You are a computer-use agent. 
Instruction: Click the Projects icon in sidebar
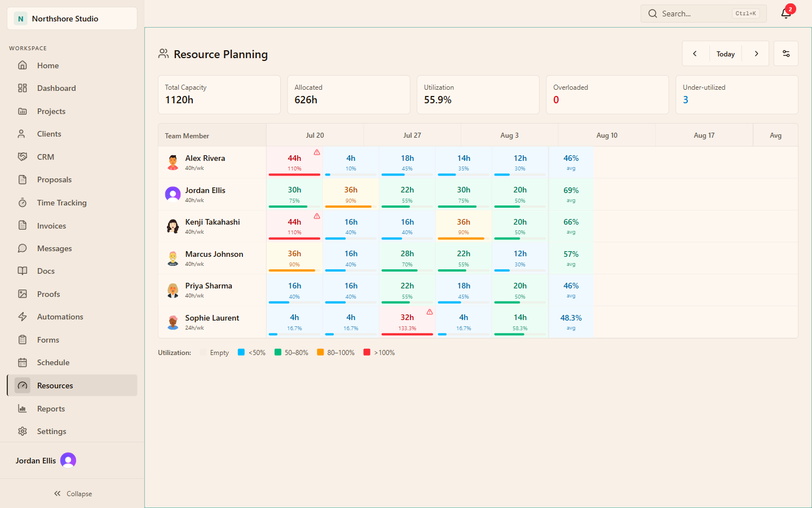23,111
